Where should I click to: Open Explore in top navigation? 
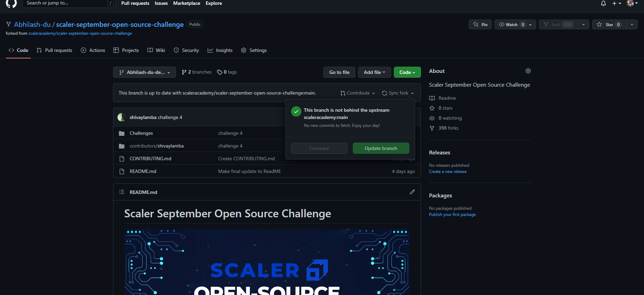coord(214,3)
